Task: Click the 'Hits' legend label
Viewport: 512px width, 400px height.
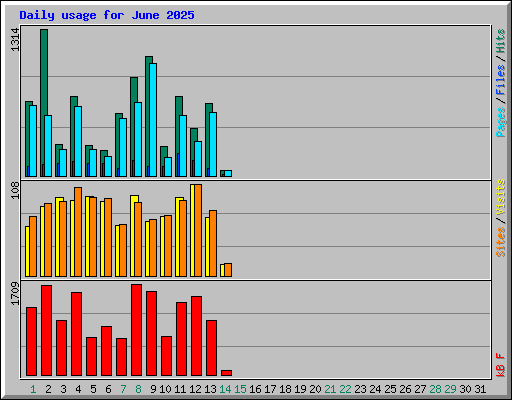Action: tap(501, 41)
